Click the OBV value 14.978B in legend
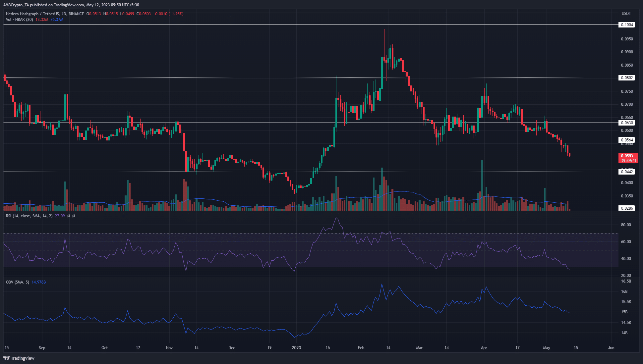The image size is (643, 364). click(x=38, y=282)
